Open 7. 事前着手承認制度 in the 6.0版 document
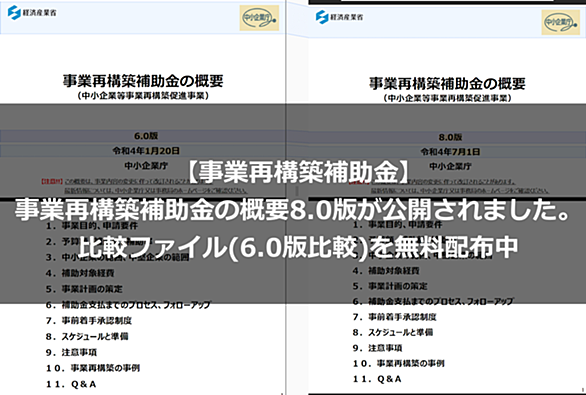This screenshot has width=586, height=395. coord(89,321)
